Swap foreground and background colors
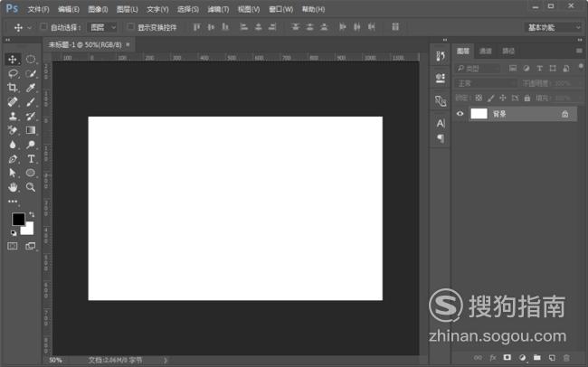588x367 pixels. [32, 215]
